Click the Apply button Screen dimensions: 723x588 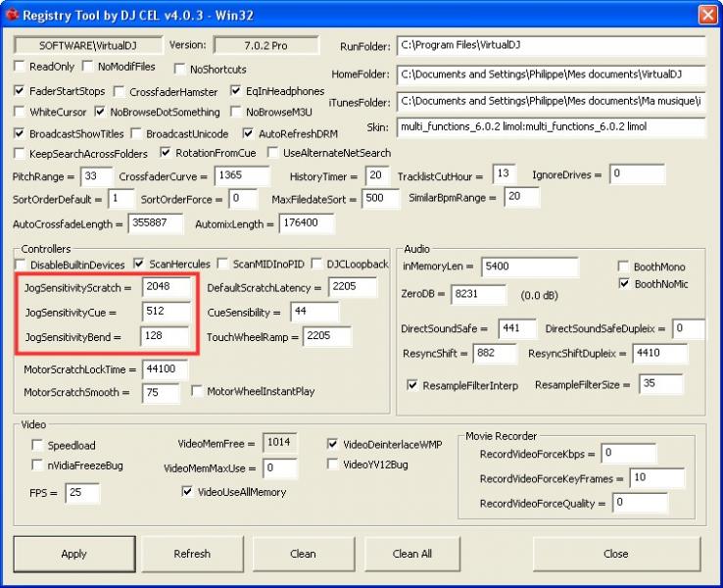click(74, 554)
